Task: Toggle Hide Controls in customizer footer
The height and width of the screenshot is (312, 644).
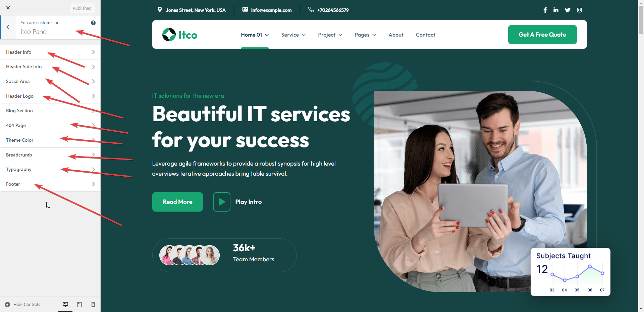Action: tap(22, 304)
